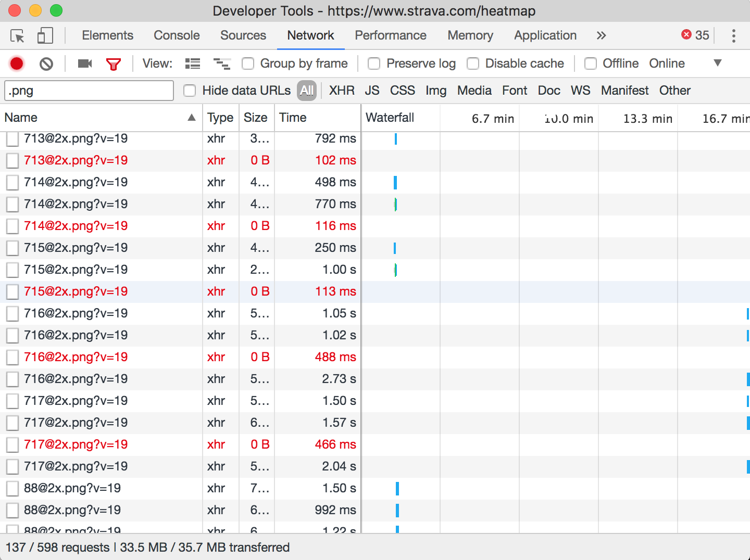Click the capture screenshots camera icon
This screenshot has width=750, height=560.
point(84,63)
